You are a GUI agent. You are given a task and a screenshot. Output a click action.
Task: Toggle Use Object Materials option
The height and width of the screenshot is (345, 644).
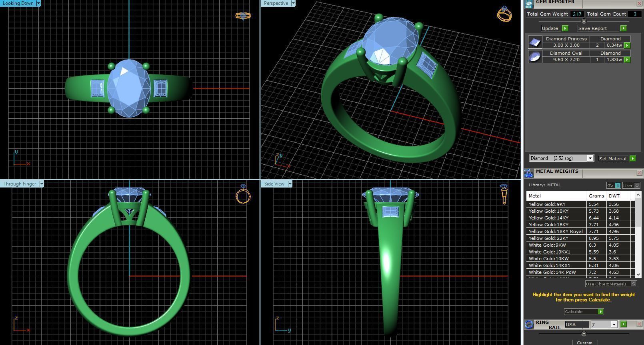[610, 284]
